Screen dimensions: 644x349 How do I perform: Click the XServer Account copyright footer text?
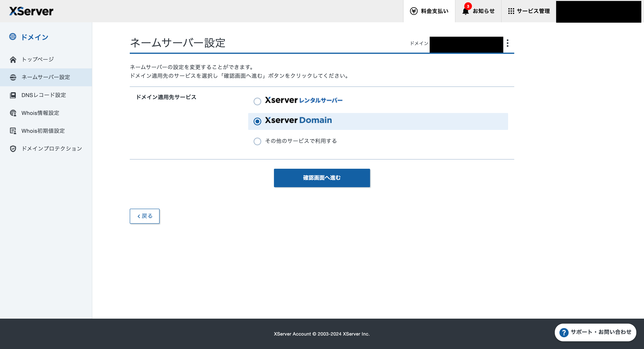pyautogui.click(x=322, y=334)
